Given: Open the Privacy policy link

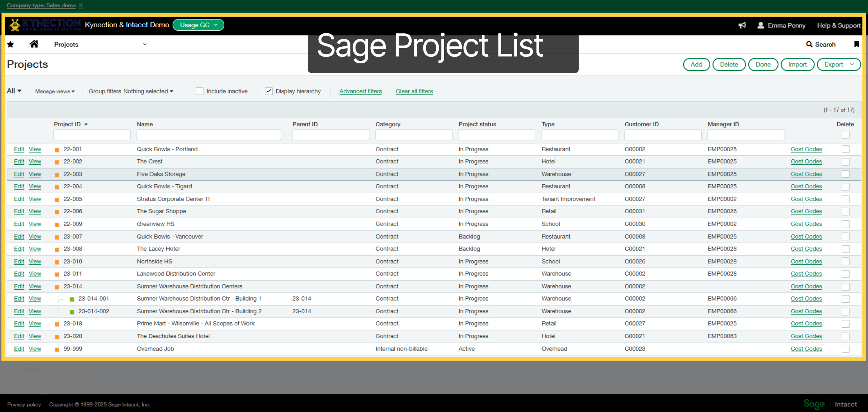Looking at the screenshot, I should coord(24,404).
